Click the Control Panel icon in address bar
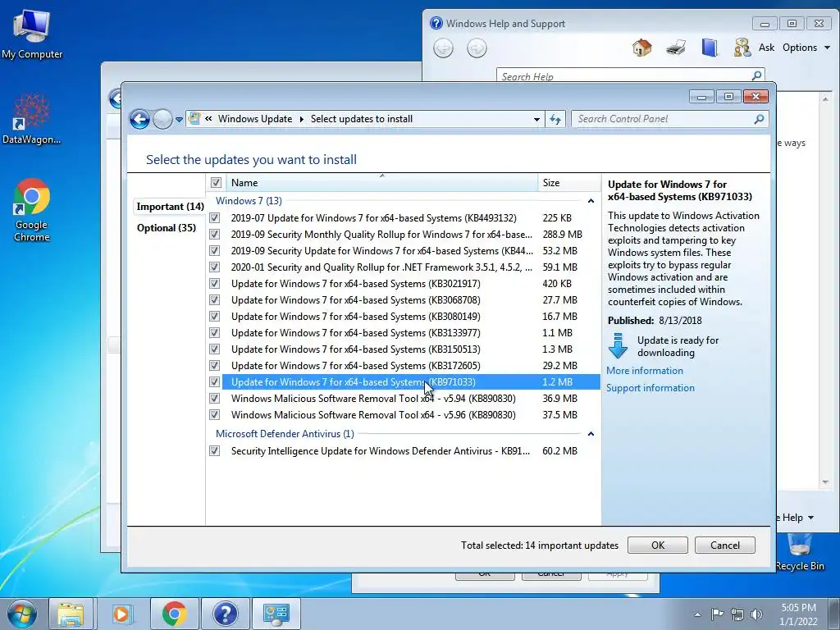The image size is (840, 630). [x=194, y=118]
